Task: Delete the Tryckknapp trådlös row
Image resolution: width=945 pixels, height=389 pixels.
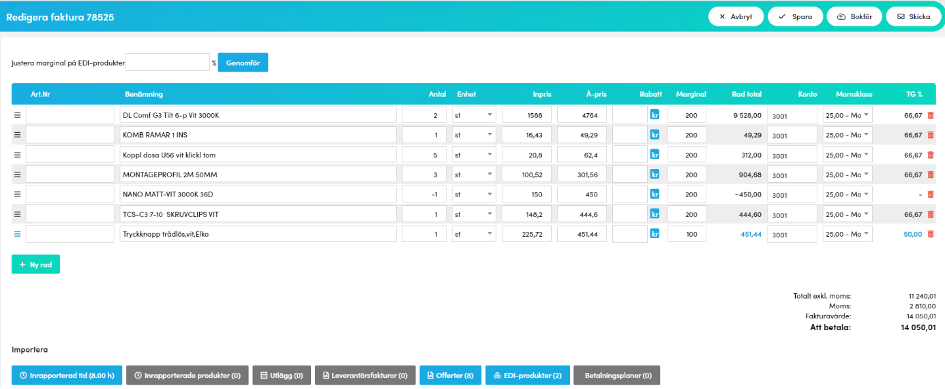Action: 931,234
